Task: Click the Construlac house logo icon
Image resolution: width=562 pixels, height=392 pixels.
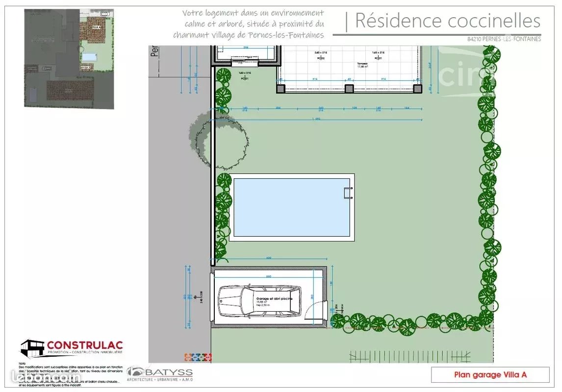Action: 32,347
